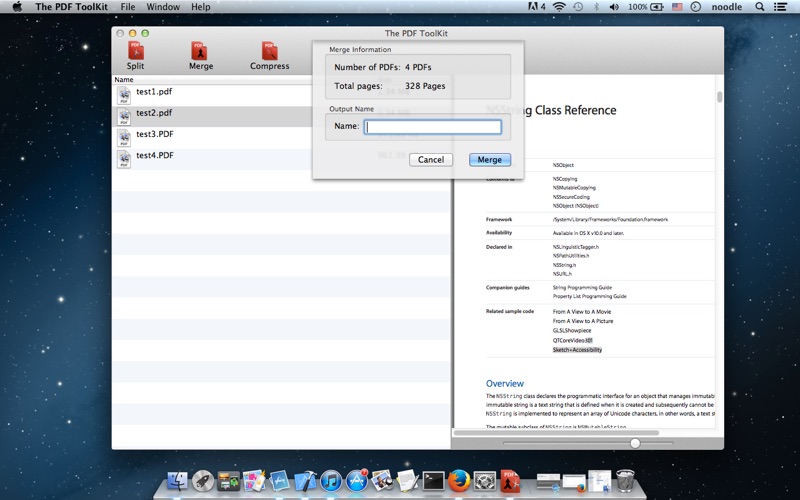The image size is (800, 500).
Task: Open Property List Programming Guide link
Action: [x=589, y=296]
